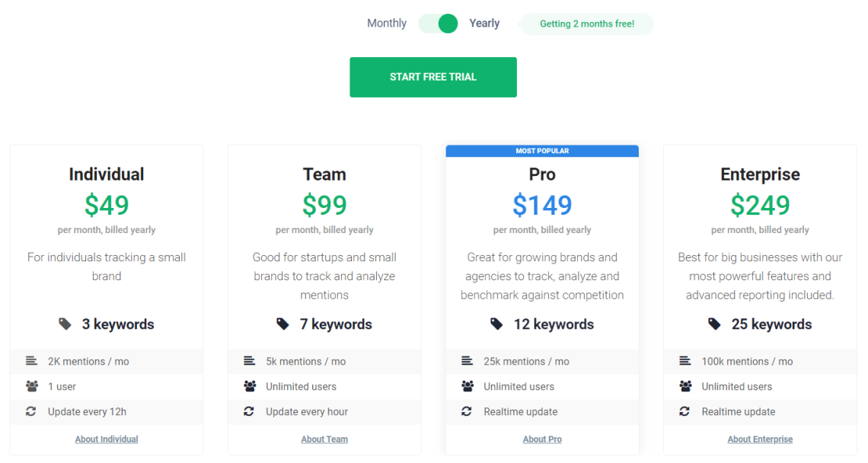Click the tag icon beside 7 keywords
This screenshot has height=463, width=868.
click(x=283, y=324)
